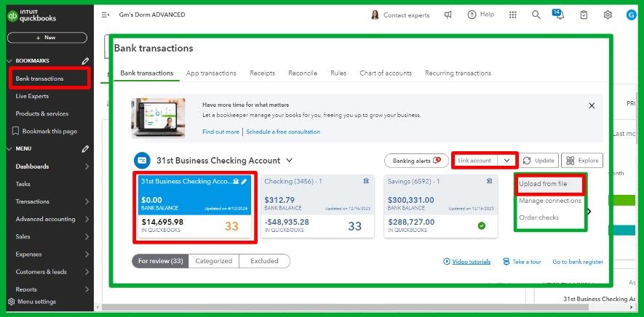Open Menu settings gear in sidebar
The width and height of the screenshot is (644, 317).
click(12, 302)
